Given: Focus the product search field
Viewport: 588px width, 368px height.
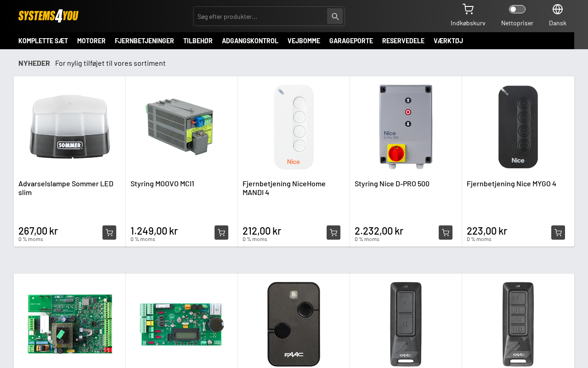Looking at the screenshot, I should 261,16.
